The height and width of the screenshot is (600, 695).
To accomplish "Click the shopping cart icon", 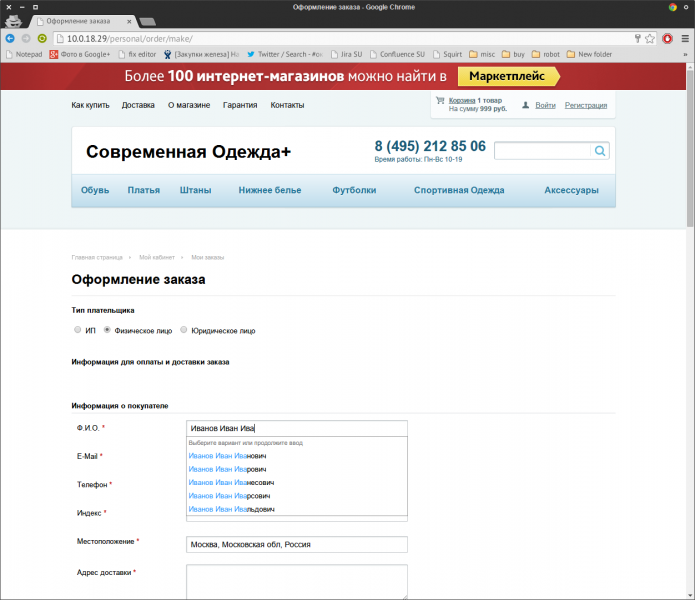I will [440, 102].
